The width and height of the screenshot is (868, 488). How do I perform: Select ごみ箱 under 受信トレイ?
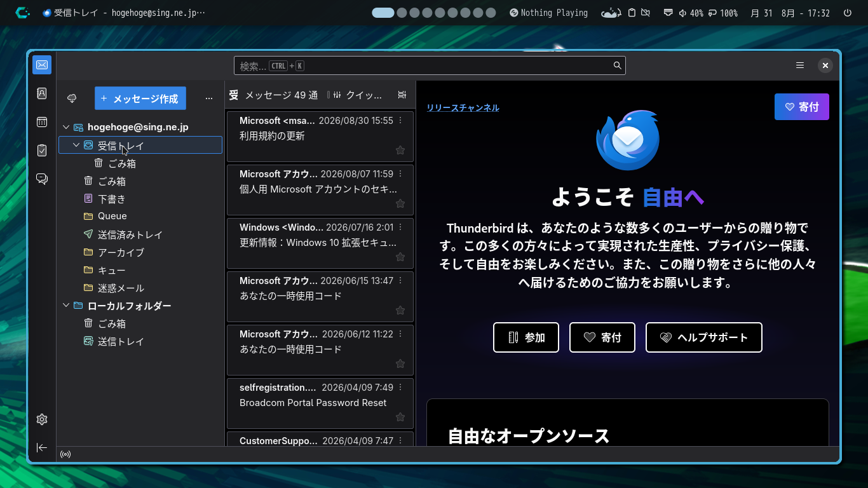pyautogui.click(x=140, y=163)
